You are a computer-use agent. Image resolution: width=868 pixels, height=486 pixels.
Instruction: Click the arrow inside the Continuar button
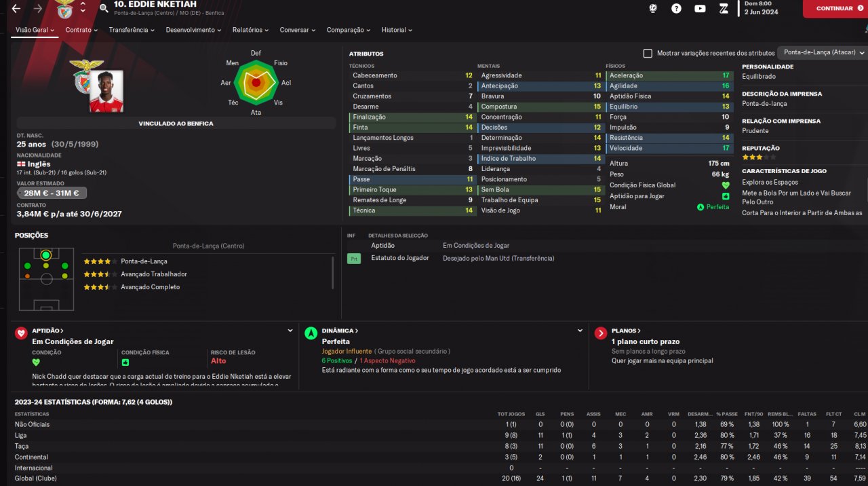[859, 9]
